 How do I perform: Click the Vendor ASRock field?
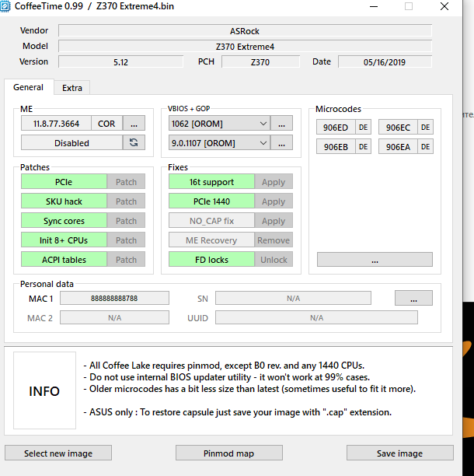pos(245,31)
